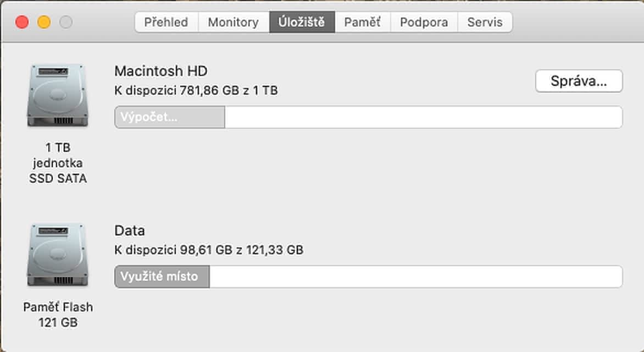644x352 pixels.
Task: Click the Výpočet segment of storage bar
Action: click(170, 118)
